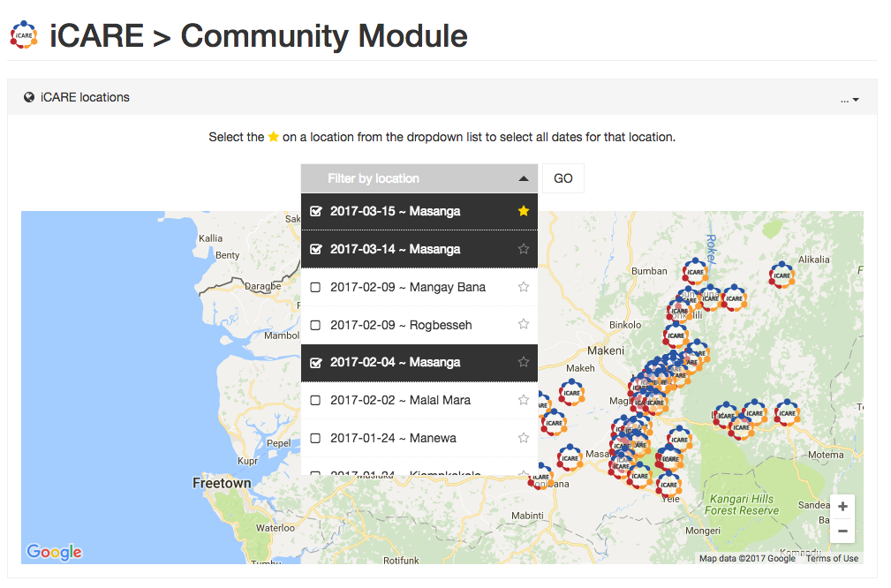
Task: Zoom out of the map with minus button
Action: click(842, 531)
